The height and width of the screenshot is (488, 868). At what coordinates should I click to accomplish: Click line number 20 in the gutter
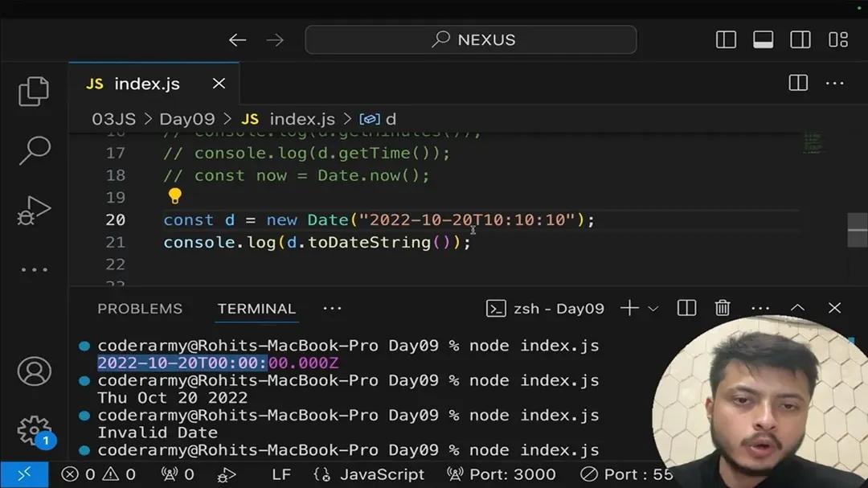tap(115, 220)
